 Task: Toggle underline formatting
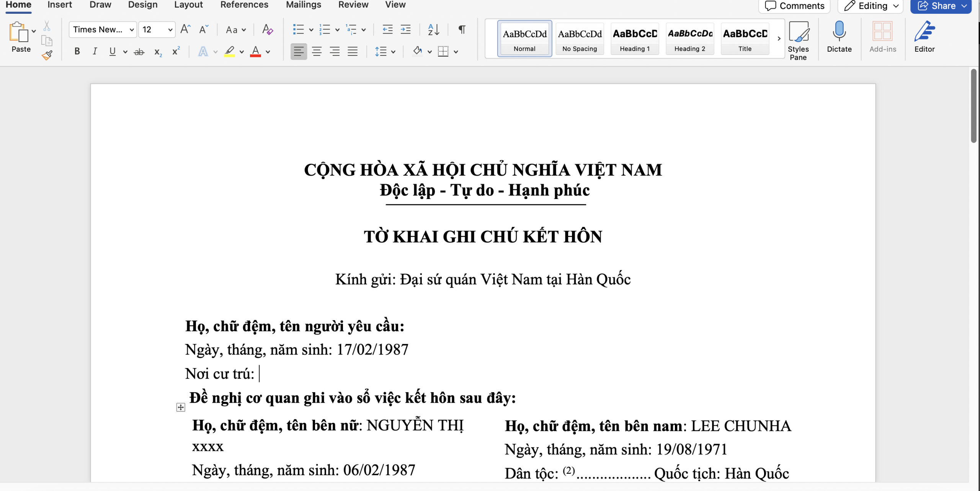[112, 51]
